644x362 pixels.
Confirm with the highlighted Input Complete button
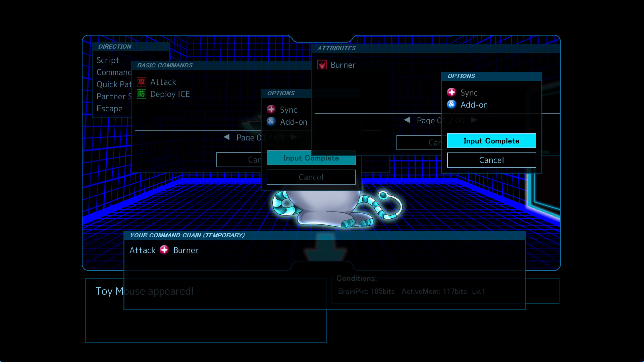[x=491, y=140]
